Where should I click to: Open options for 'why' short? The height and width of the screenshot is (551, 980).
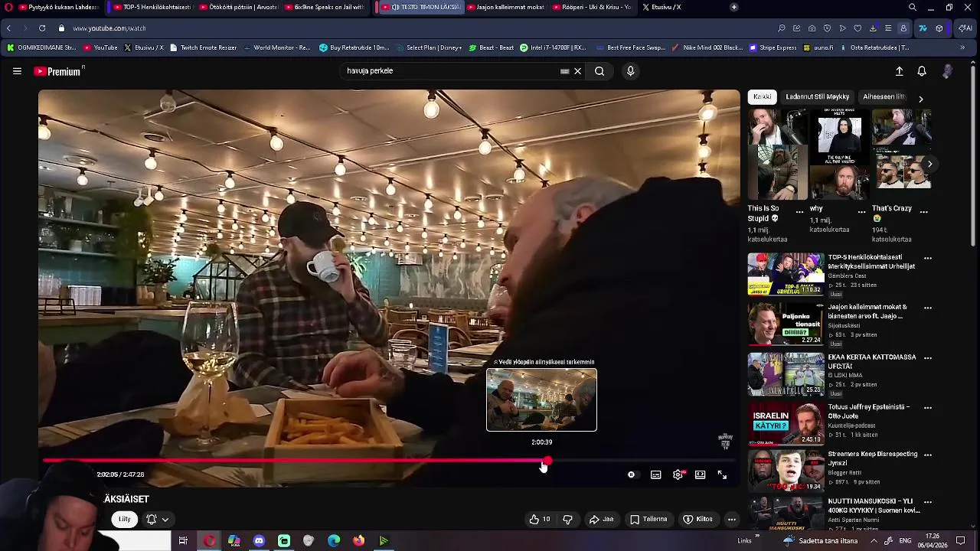tap(862, 211)
